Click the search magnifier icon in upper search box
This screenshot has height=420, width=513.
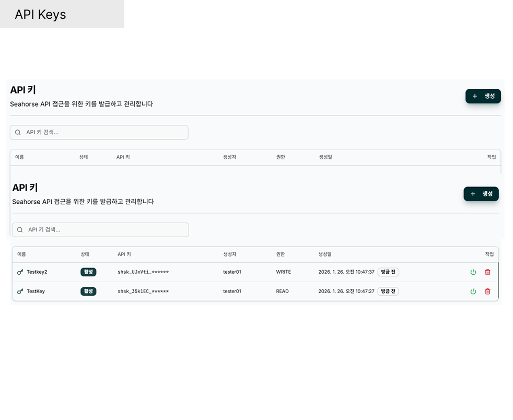[x=18, y=133]
